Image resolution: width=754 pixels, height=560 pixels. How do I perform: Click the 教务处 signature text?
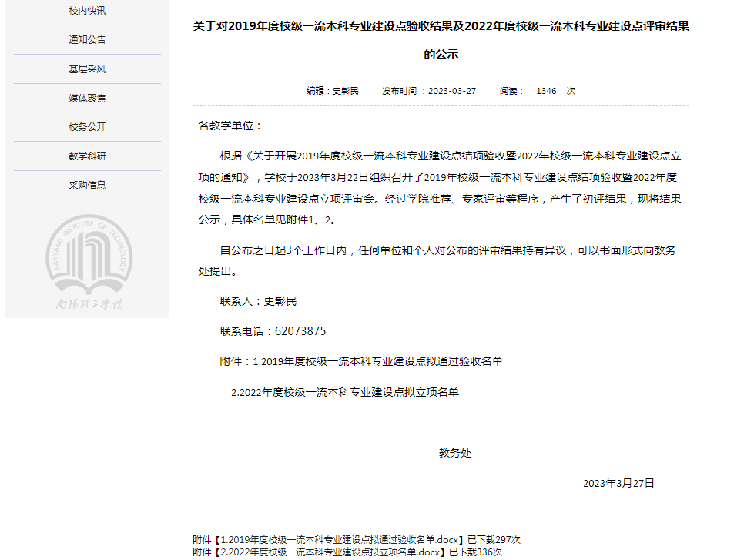[x=455, y=453]
